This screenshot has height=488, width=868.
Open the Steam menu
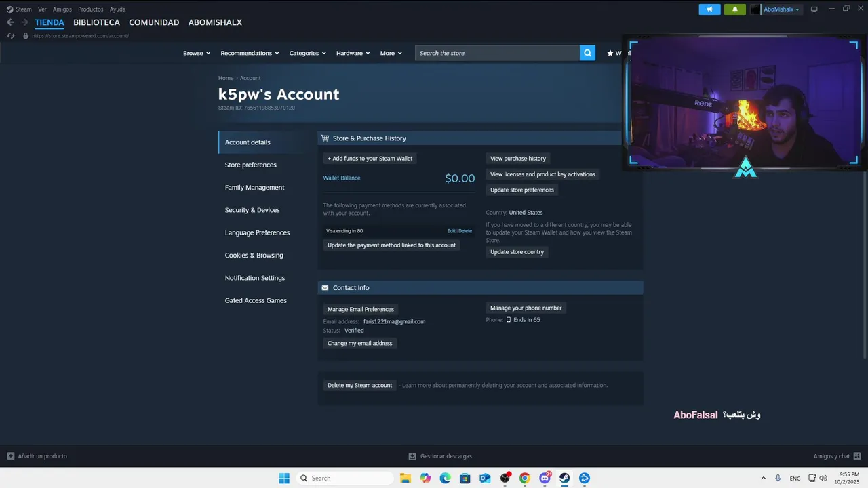click(x=24, y=9)
